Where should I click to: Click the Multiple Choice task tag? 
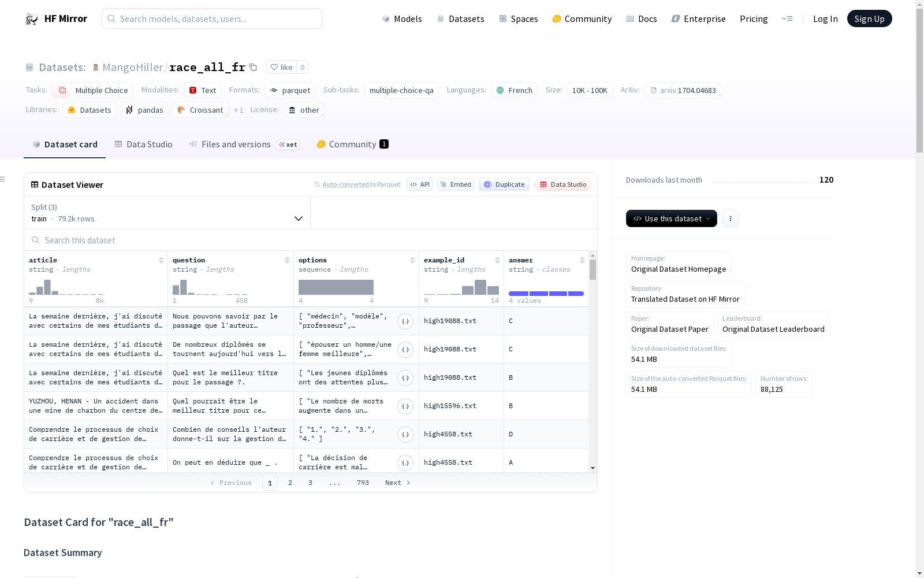[92, 90]
